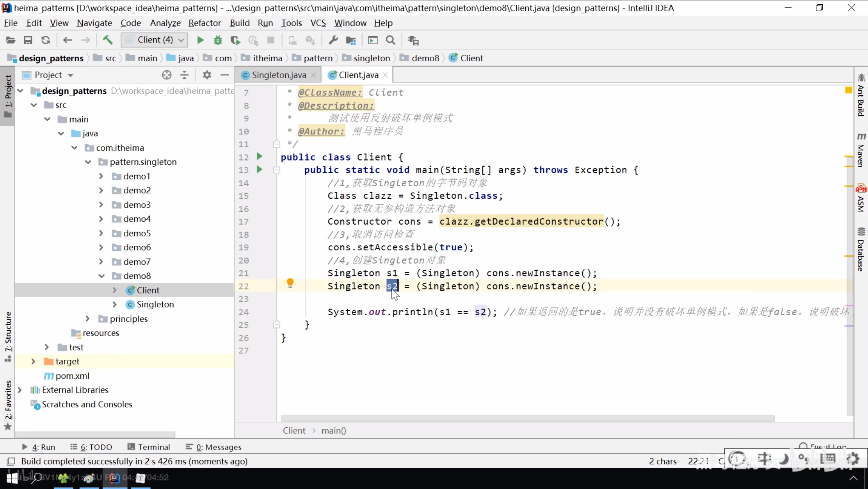Search Everywhere magnifier icon
This screenshot has height=489, width=868.
pos(390,40)
